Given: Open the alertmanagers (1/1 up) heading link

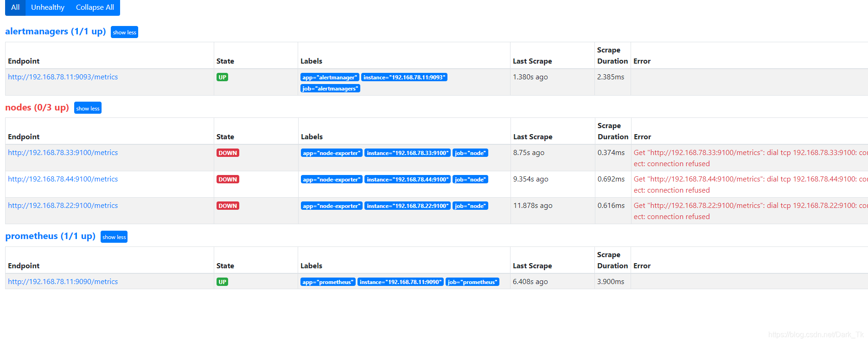Looking at the screenshot, I should (55, 32).
